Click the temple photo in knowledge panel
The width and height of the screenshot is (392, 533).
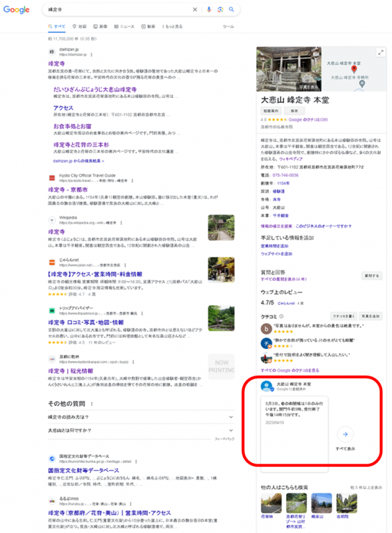[289, 69]
